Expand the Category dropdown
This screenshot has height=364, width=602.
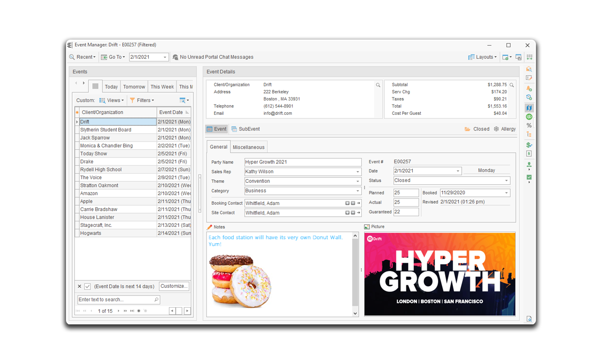[x=357, y=191]
